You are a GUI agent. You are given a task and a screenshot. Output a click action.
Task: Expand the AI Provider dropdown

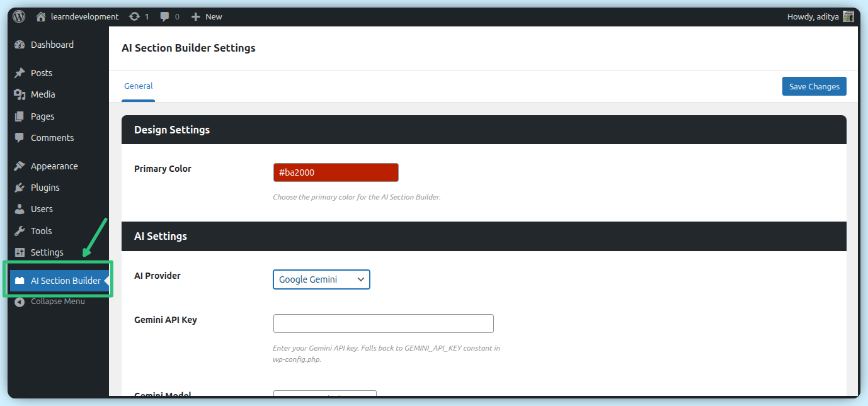click(x=321, y=279)
